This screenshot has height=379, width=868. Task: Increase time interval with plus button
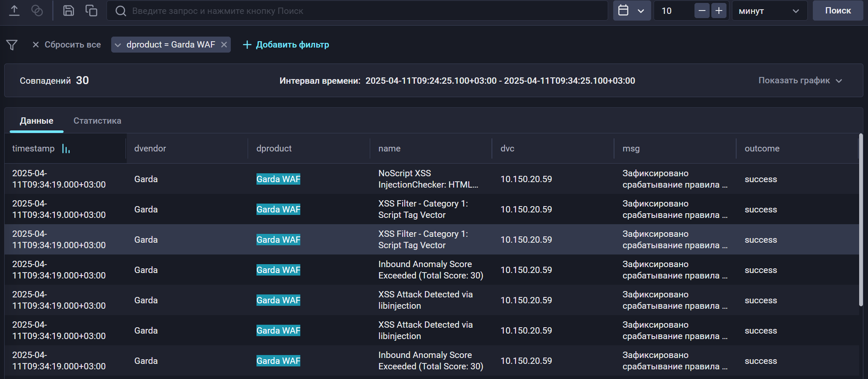[719, 11]
